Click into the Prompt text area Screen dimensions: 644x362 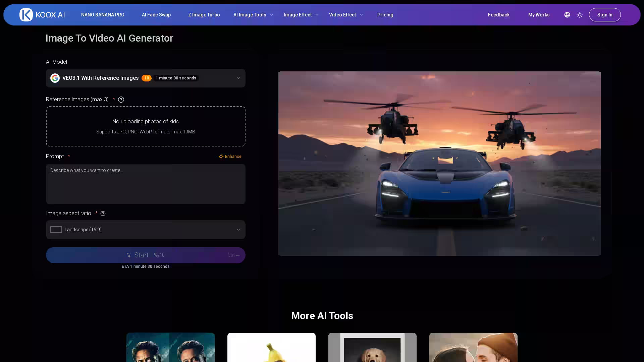click(x=146, y=184)
